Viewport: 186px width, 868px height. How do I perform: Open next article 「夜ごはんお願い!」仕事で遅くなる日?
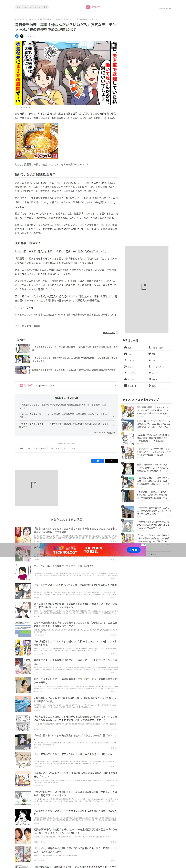66,359
